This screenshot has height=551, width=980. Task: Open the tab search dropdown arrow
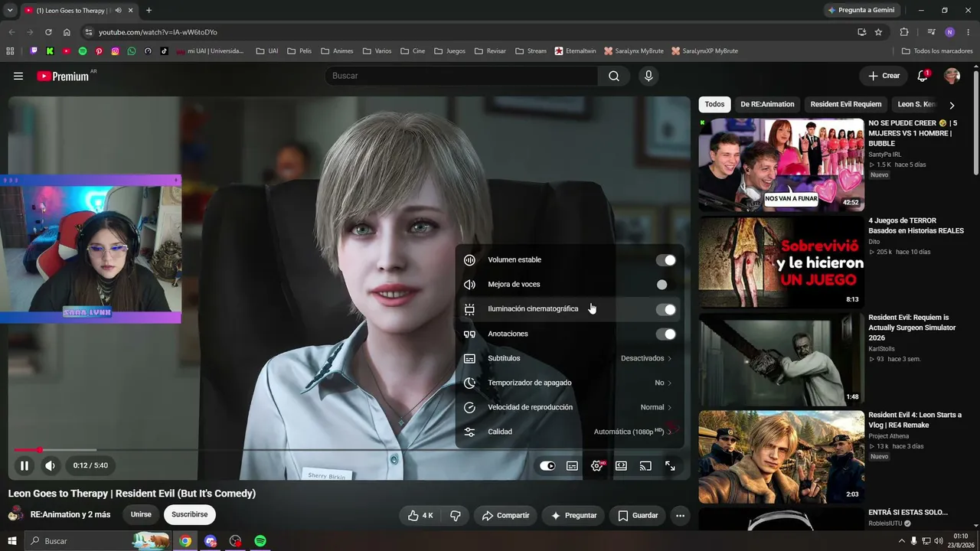click(x=10, y=11)
